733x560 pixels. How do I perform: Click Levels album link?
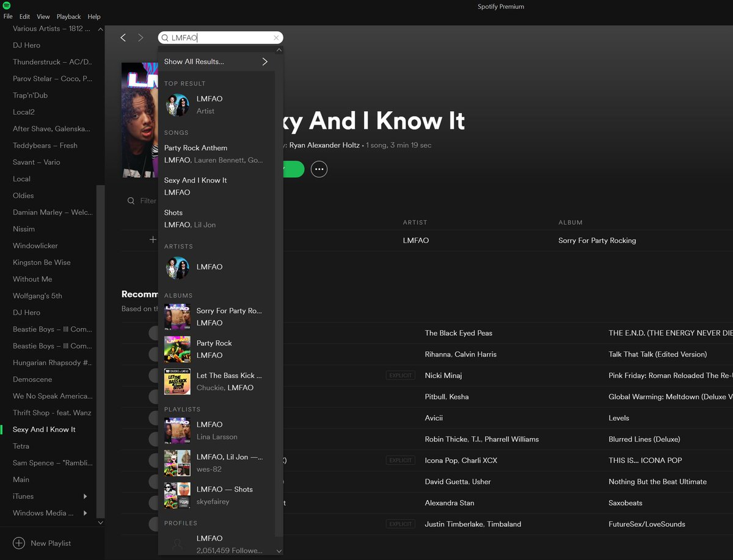coord(619,418)
